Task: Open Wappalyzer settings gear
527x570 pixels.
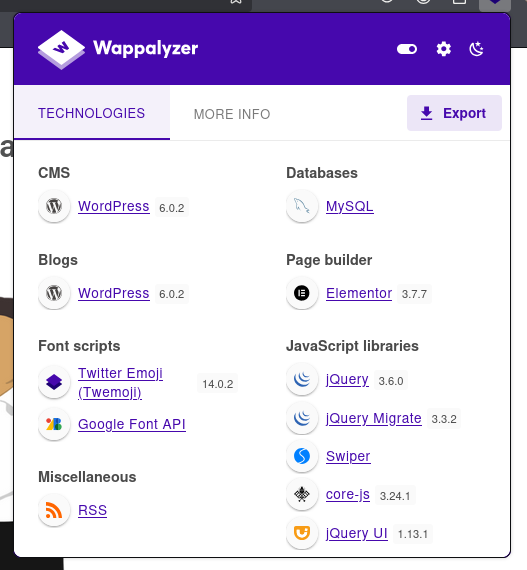Action: click(443, 49)
